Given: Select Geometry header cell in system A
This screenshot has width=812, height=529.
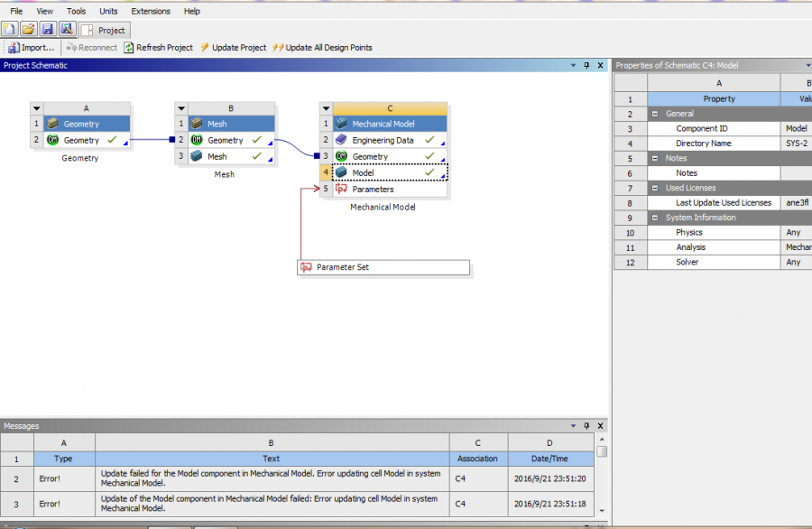Looking at the screenshot, I should point(87,124).
